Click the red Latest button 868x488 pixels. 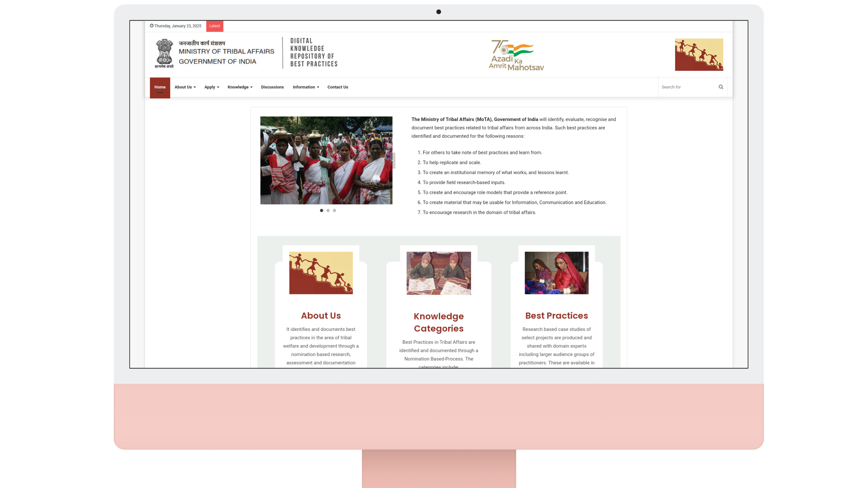click(214, 26)
